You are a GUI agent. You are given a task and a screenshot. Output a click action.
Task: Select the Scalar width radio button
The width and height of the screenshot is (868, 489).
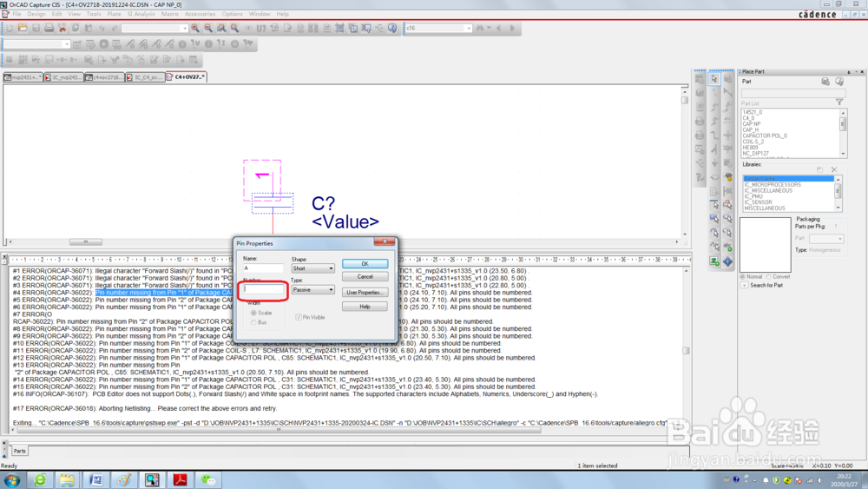click(x=253, y=313)
